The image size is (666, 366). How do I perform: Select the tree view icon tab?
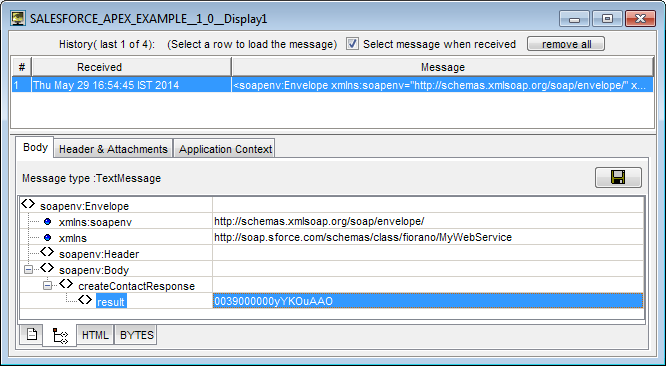[59, 335]
